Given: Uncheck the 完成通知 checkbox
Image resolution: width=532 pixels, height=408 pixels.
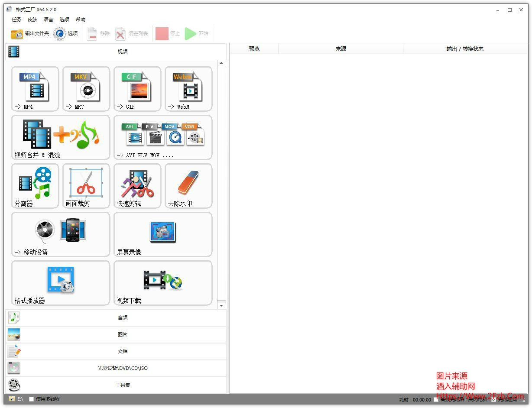Looking at the screenshot, I should (x=493, y=399).
